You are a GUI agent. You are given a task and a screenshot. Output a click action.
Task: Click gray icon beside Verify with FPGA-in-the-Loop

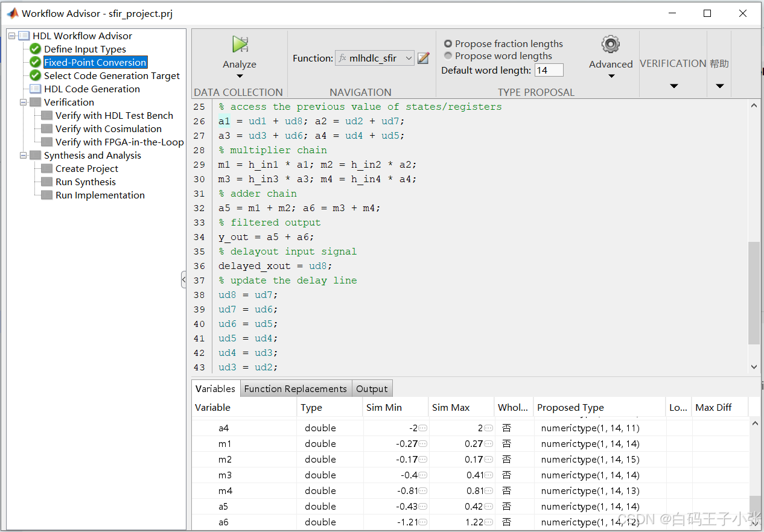point(46,142)
